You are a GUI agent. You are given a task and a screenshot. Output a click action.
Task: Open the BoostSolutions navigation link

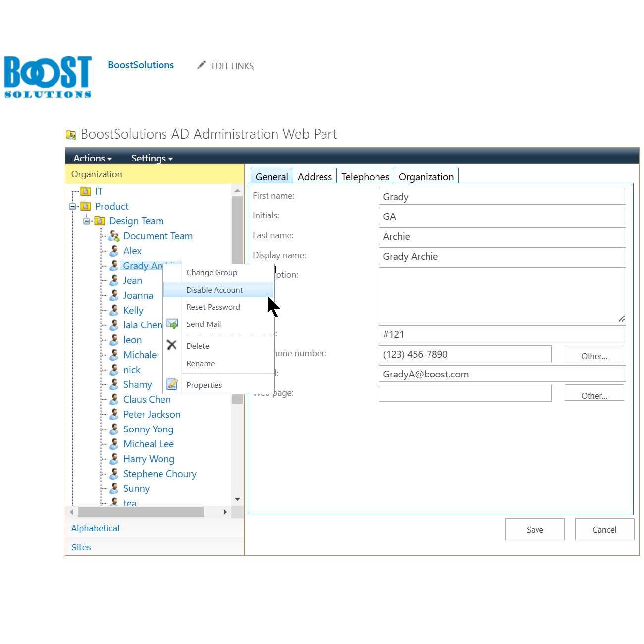(141, 65)
